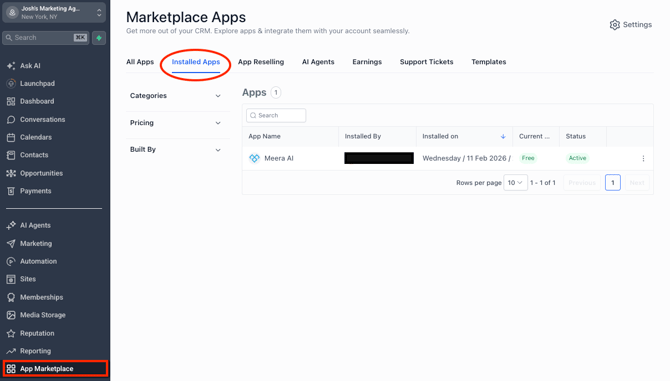Image resolution: width=670 pixels, height=381 pixels.
Task: Click the Sites sidebar icon
Action: [11, 279]
